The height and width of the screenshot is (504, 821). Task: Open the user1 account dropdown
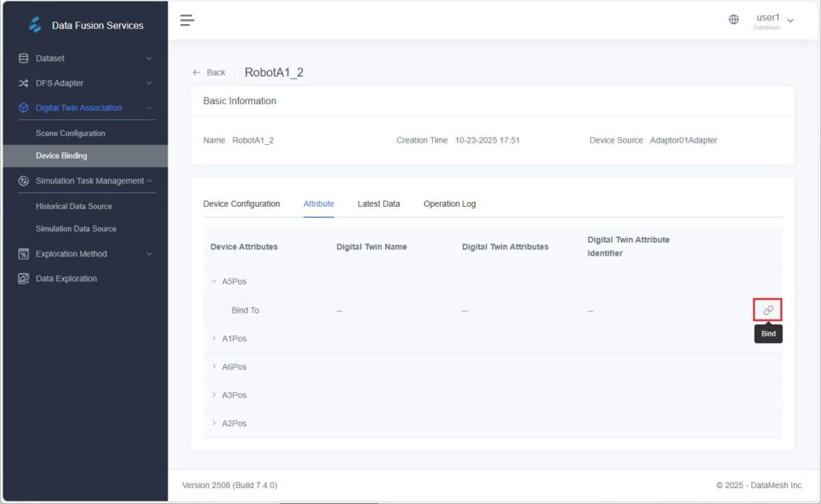pos(774,20)
